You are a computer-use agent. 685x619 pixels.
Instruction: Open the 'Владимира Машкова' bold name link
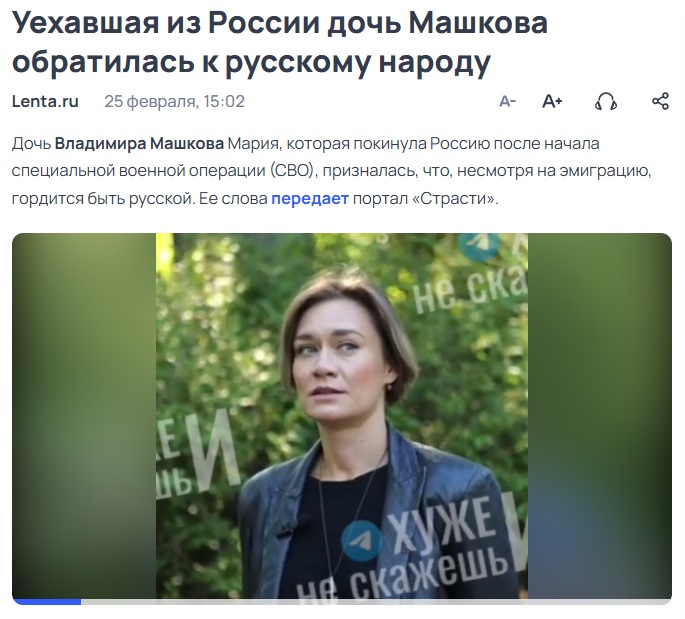139,144
